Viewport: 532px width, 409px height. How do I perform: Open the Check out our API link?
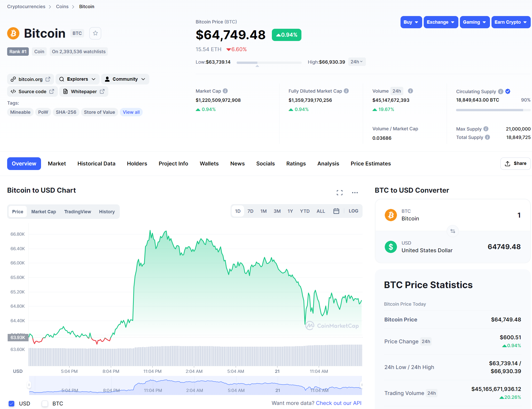pyautogui.click(x=338, y=403)
